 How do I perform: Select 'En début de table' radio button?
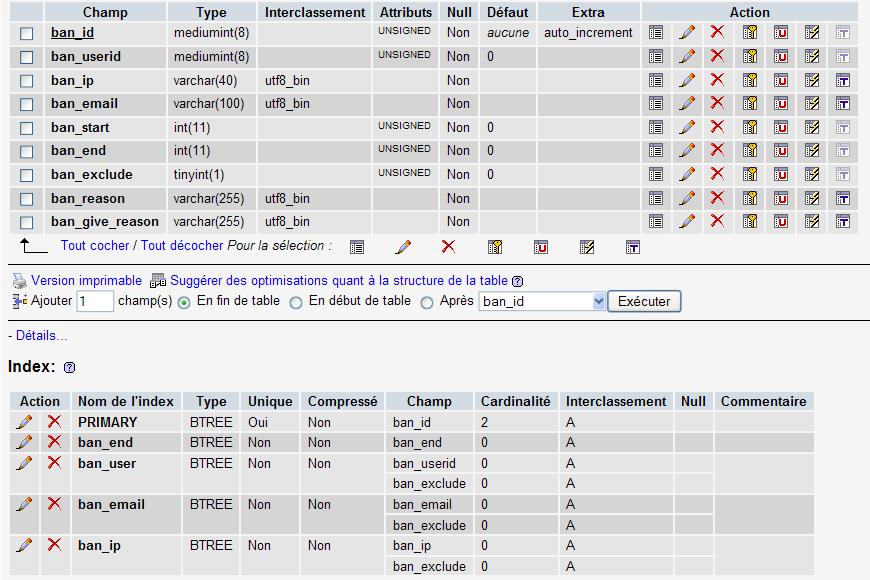pyautogui.click(x=296, y=302)
